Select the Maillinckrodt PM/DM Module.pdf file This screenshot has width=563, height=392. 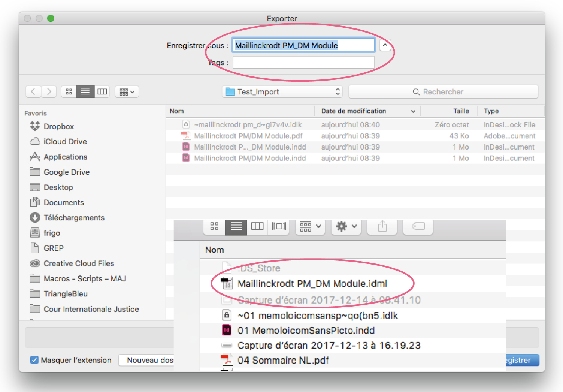point(355,136)
